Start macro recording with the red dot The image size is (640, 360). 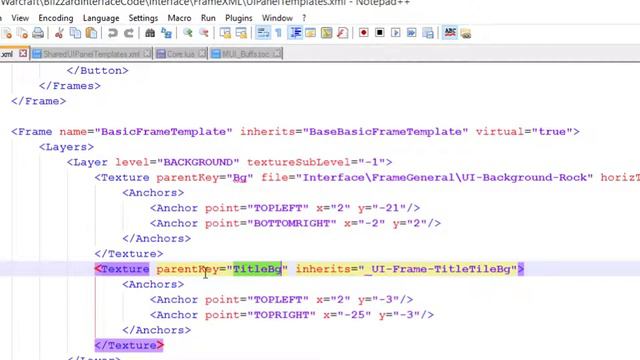click(364, 33)
